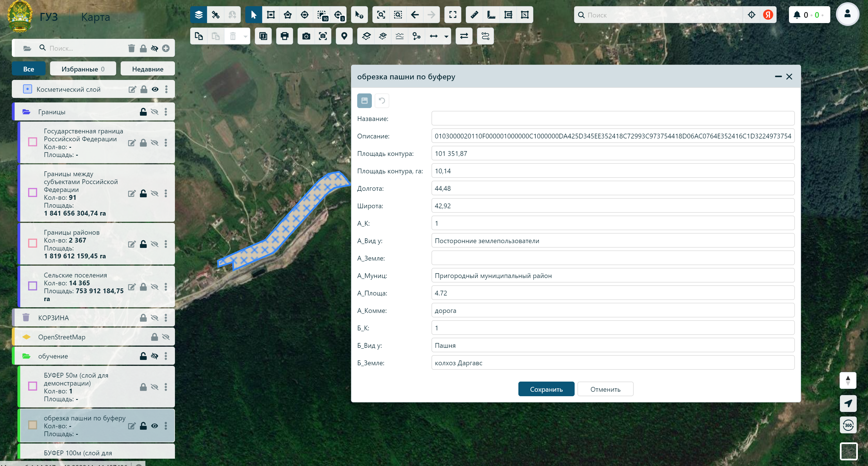The image size is (868, 466).
Task: Open options menu for Границы районов layer
Action: 166,244
